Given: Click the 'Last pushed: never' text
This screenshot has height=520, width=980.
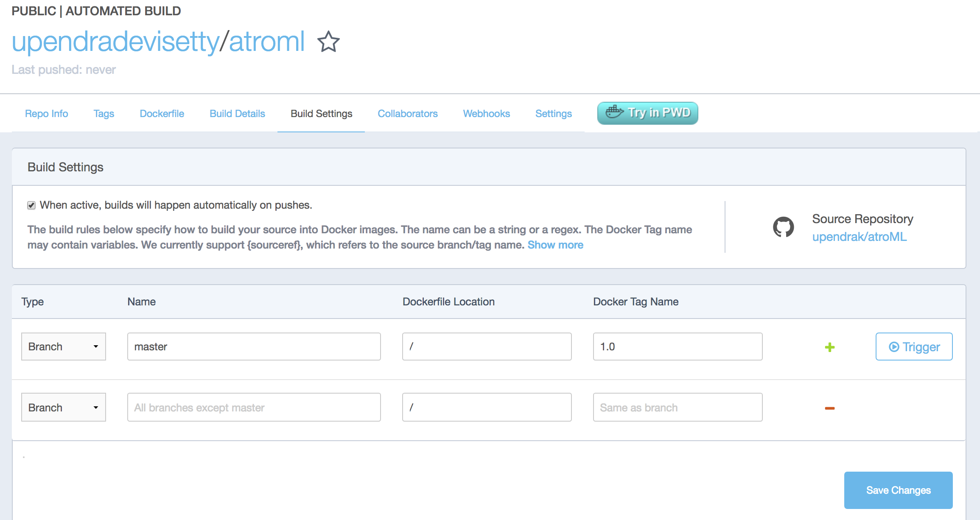Looking at the screenshot, I should tap(64, 70).
